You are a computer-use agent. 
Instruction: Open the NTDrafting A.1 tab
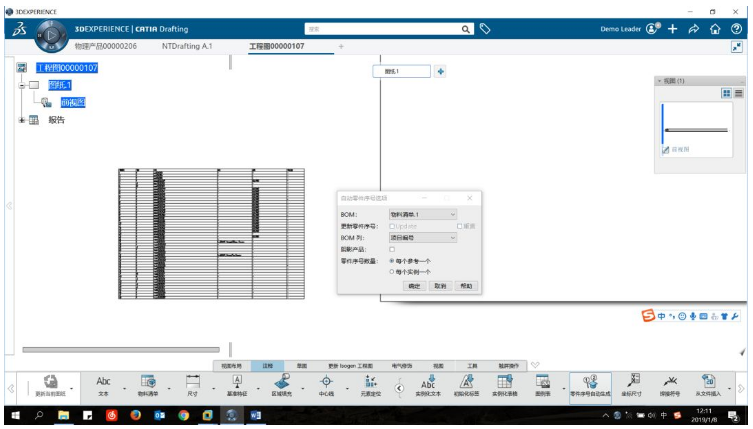pyautogui.click(x=187, y=46)
